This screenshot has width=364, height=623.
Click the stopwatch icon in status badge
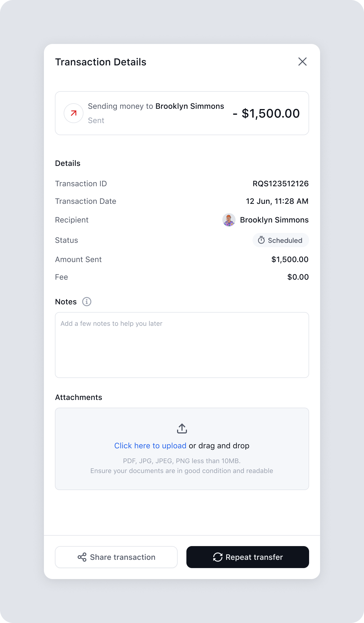point(261,240)
